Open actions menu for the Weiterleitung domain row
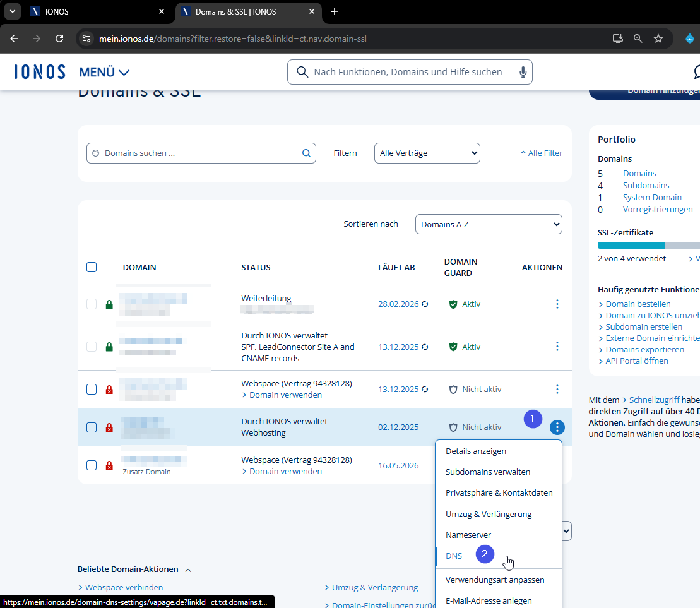This screenshot has height=608, width=700. tap(557, 304)
